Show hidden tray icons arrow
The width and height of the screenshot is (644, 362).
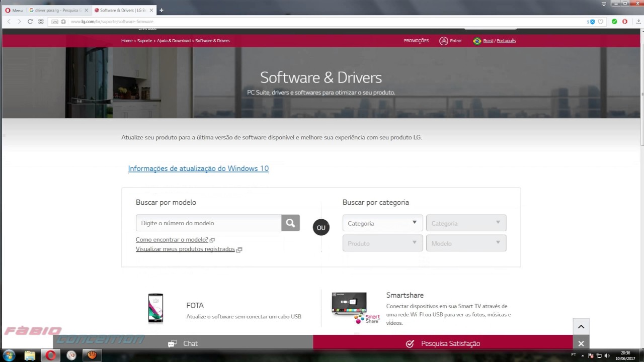tap(584, 355)
